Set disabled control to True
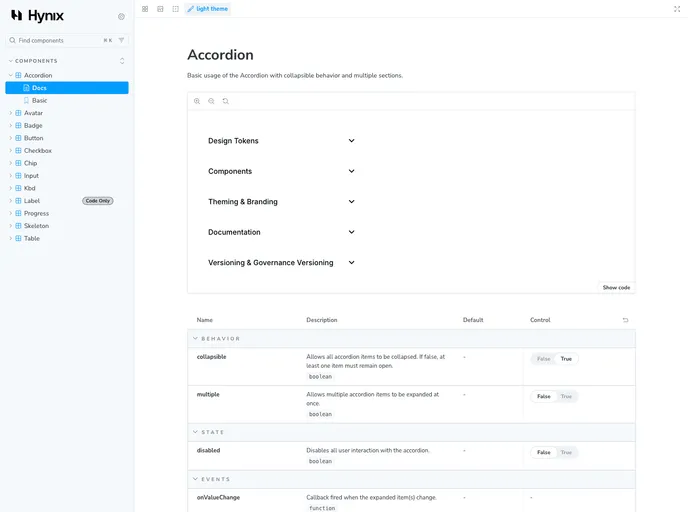The height and width of the screenshot is (512, 688). pyautogui.click(x=566, y=452)
